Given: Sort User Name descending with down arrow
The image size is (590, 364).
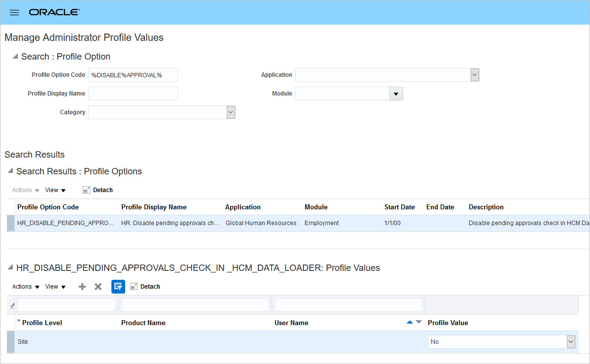Looking at the screenshot, I should coord(419,322).
